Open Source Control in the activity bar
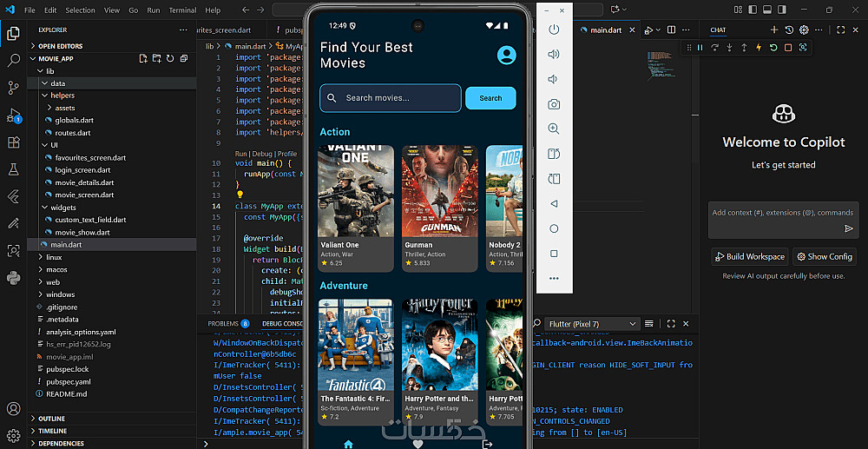This screenshot has width=868, height=449. 13,88
